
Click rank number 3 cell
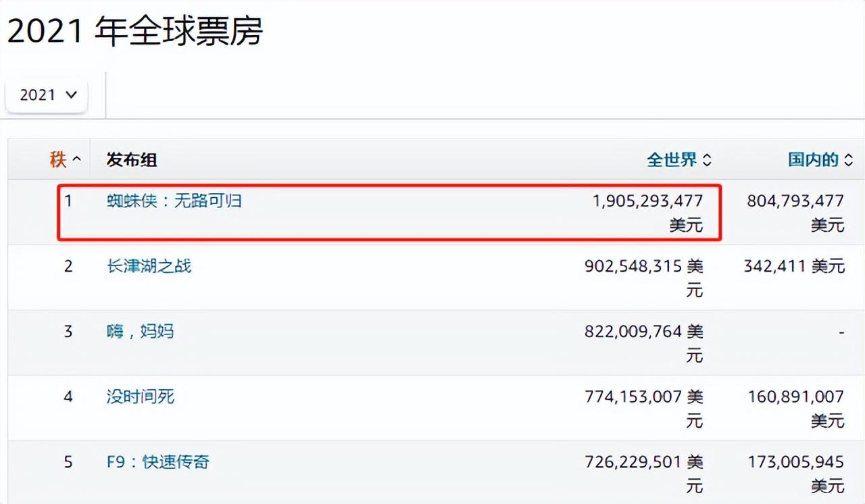coord(68,332)
